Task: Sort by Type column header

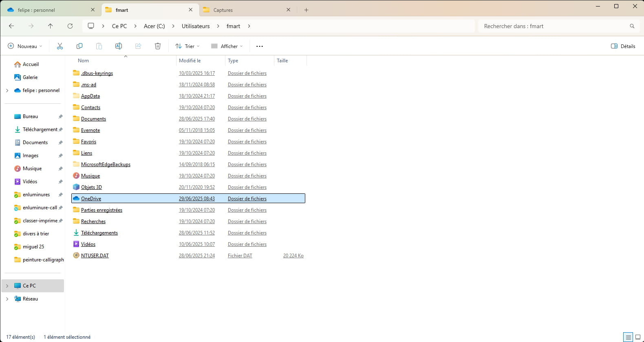Action: 233,61
